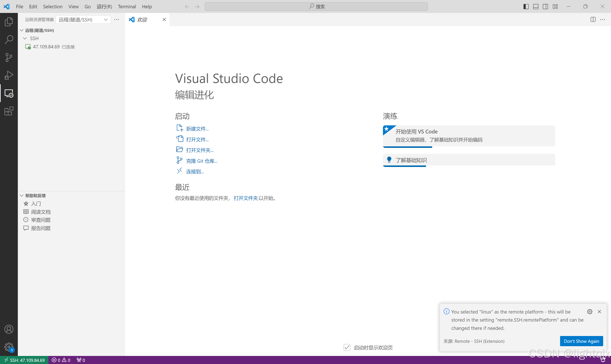
Task: Select the 47.109.84.69 已连接 host
Action: point(71,47)
